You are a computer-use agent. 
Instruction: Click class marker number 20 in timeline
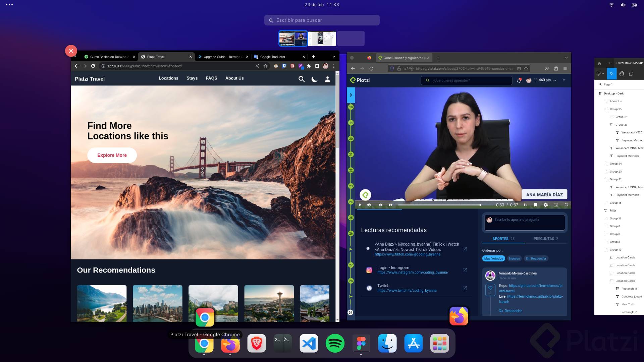(351, 138)
